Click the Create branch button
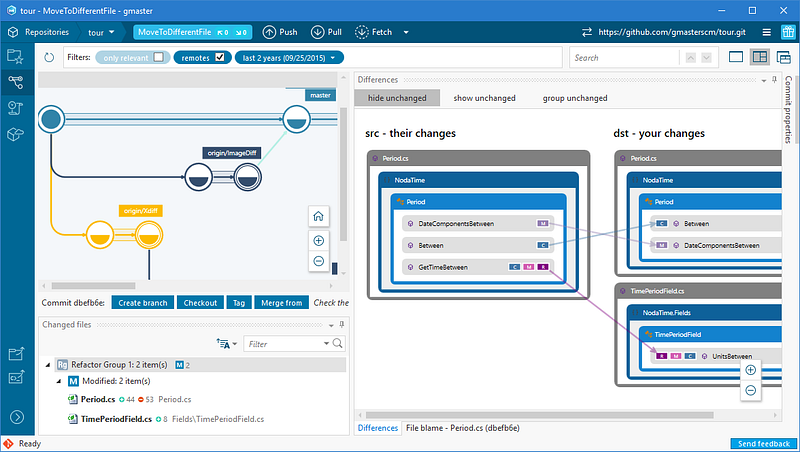This screenshot has width=800, height=452. click(x=142, y=303)
